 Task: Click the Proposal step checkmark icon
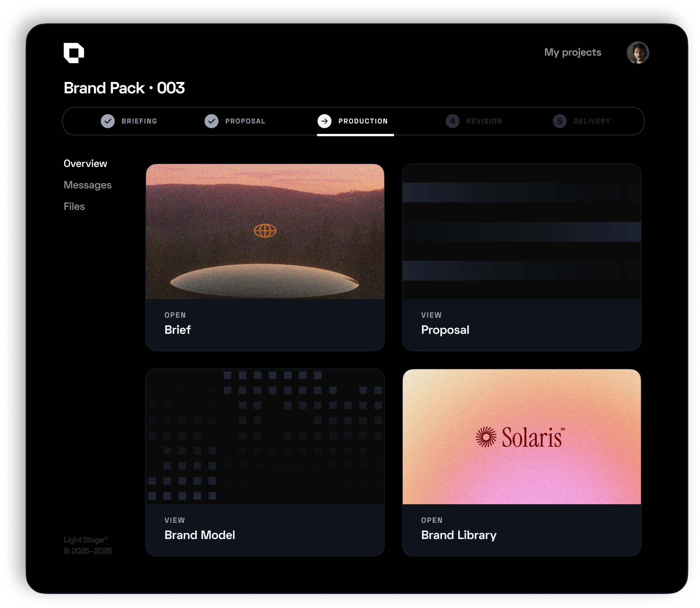[x=211, y=121]
